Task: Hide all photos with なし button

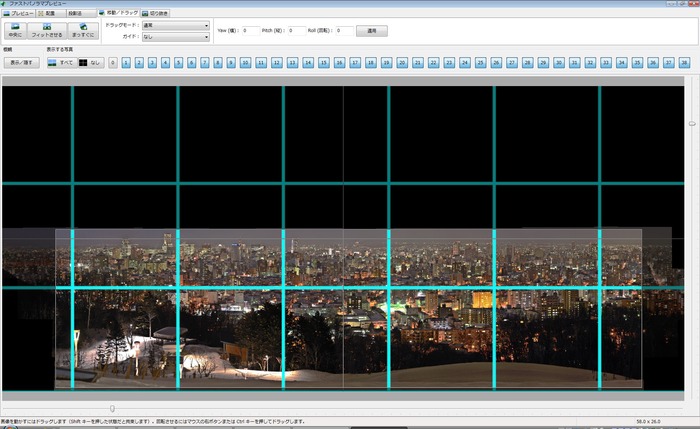Action: point(91,62)
